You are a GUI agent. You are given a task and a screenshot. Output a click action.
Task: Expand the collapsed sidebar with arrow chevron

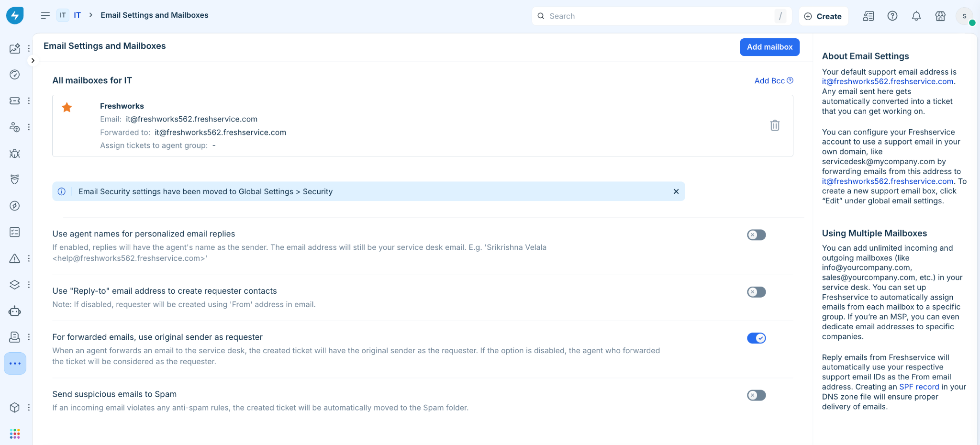(33, 60)
